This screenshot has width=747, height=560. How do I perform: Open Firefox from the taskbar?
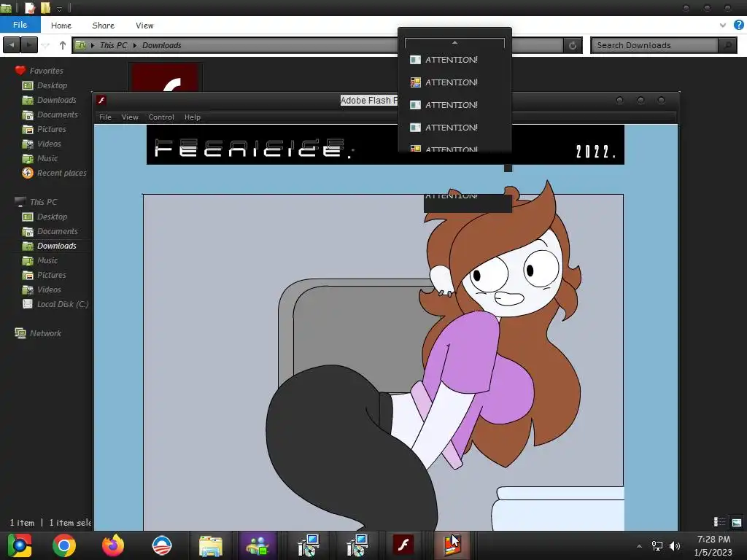click(x=113, y=545)
